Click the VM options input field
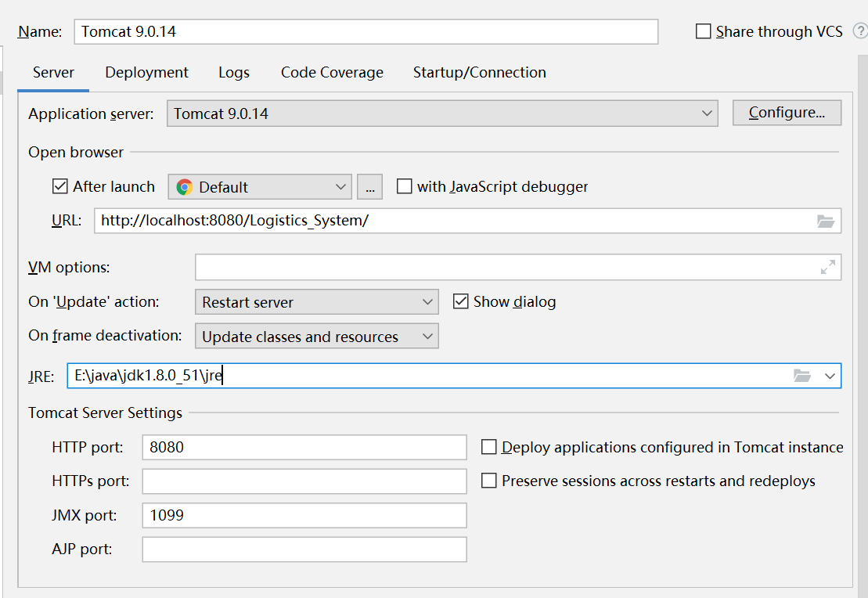This screenshot has width=868, height=598. coord(518,268)
